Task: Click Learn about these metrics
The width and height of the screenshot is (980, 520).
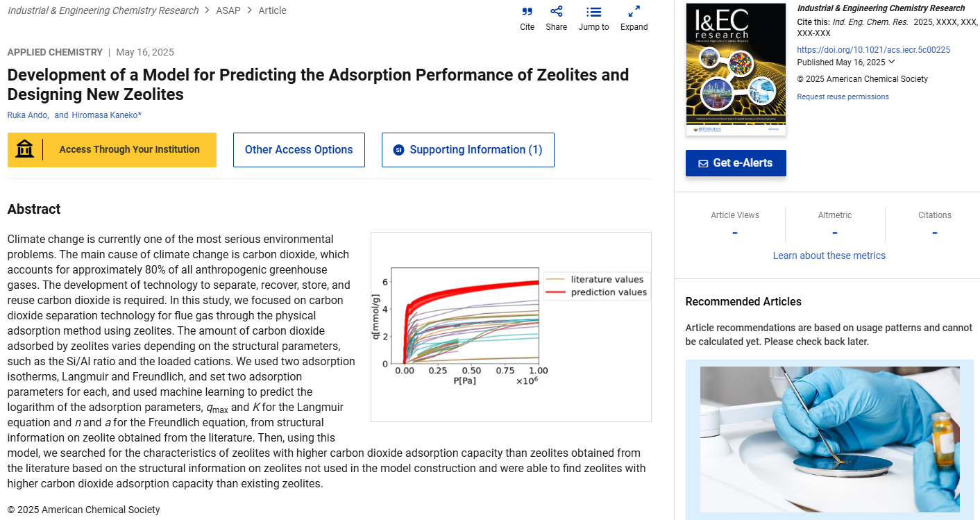Action: coord(829,255)
